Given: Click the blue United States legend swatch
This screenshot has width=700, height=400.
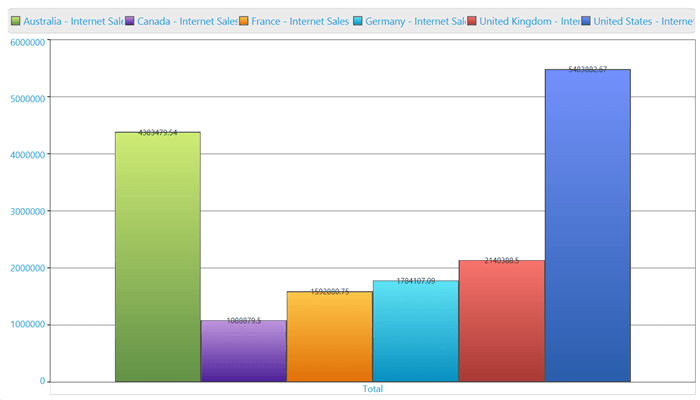Looking at the screenshot, I should (x=585, y=21).
